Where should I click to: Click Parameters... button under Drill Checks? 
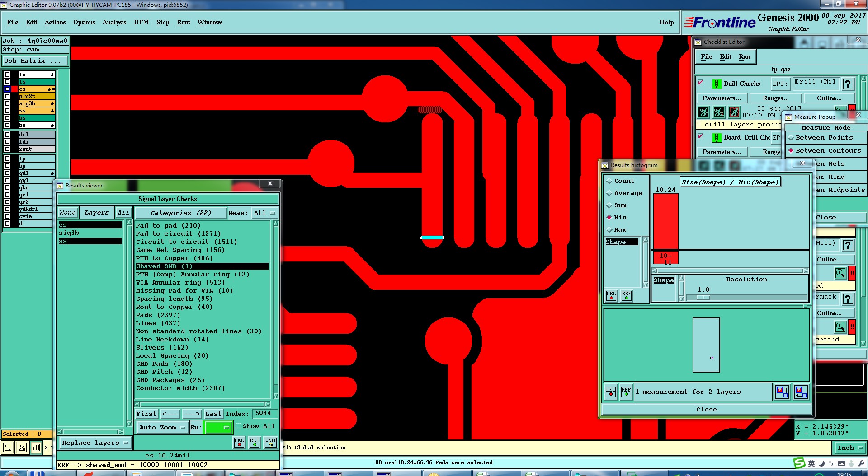point(722,98)
